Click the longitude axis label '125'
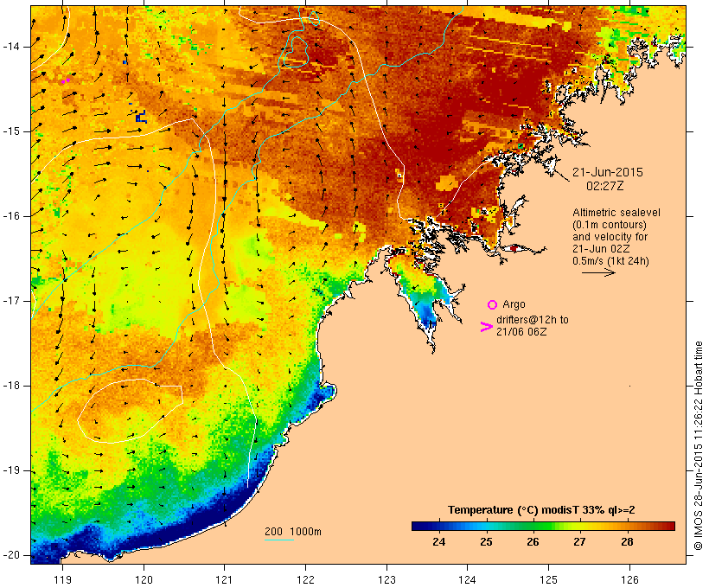This screenshot has height=588, width=709. (548, 579)
